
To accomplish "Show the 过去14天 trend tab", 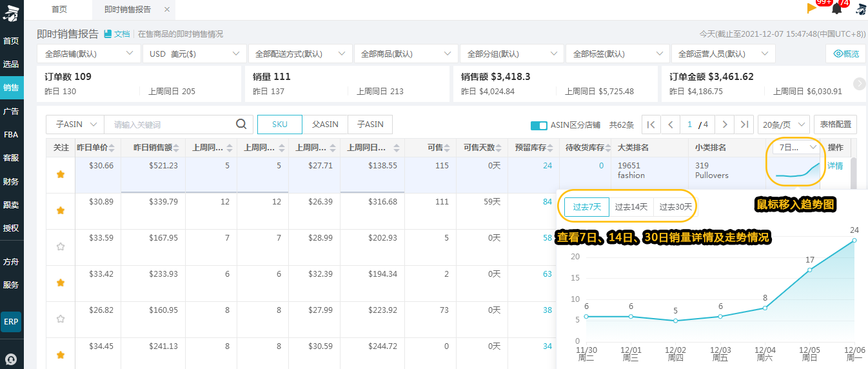I will click(631, 207).
